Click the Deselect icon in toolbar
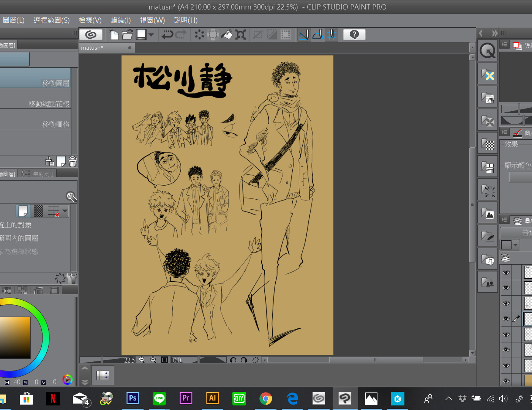Screen dimensions: 532x410 tap(258, 35)
